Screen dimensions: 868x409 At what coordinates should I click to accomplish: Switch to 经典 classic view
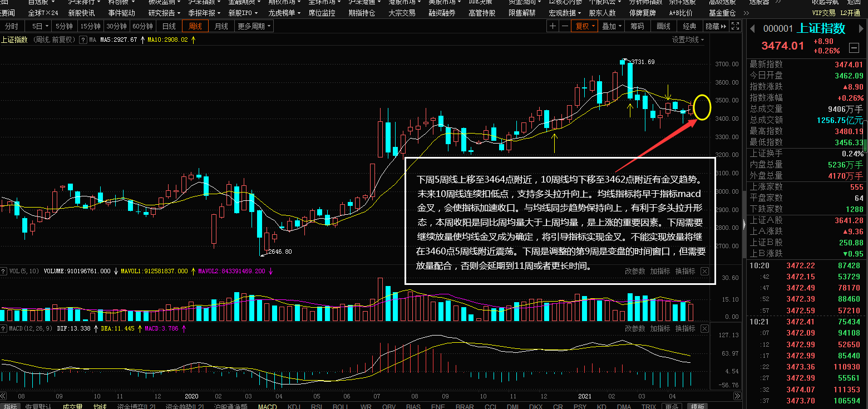[689, 26]
